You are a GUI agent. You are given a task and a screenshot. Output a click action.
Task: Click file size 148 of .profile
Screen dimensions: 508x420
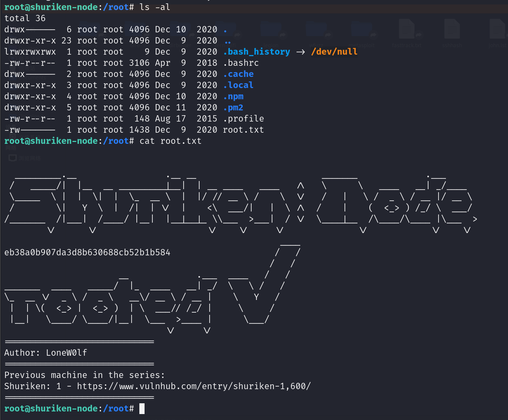click(x=142, y=119)
